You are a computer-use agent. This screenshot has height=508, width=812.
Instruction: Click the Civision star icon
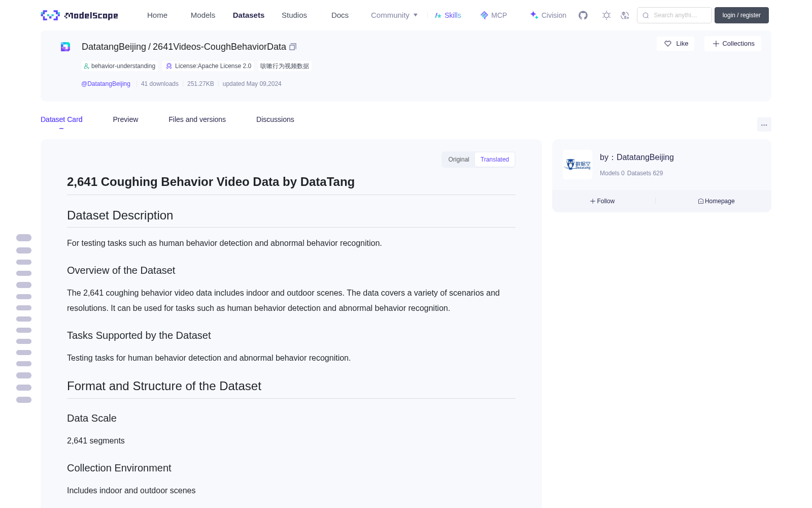point(534,15)
